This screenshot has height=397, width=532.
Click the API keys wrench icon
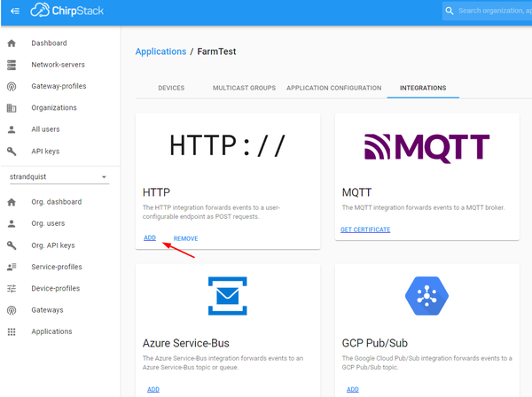pos(12,152)
